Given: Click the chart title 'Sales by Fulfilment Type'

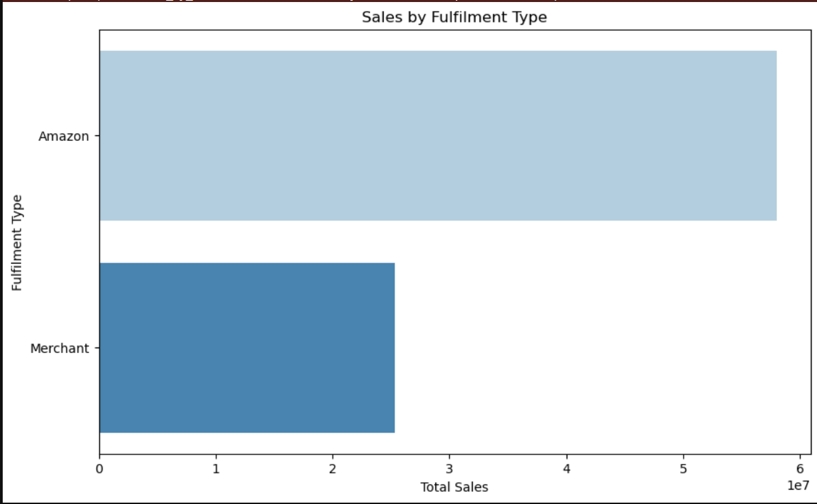Looking at the screenshot, I should [x=454, y=18].
